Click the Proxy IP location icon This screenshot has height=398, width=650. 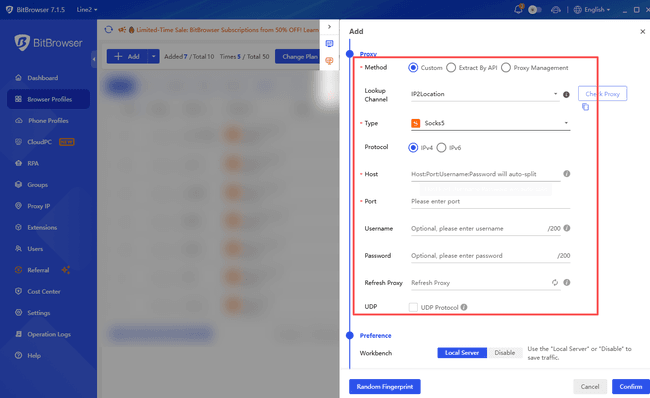click(x=18, y=206)
